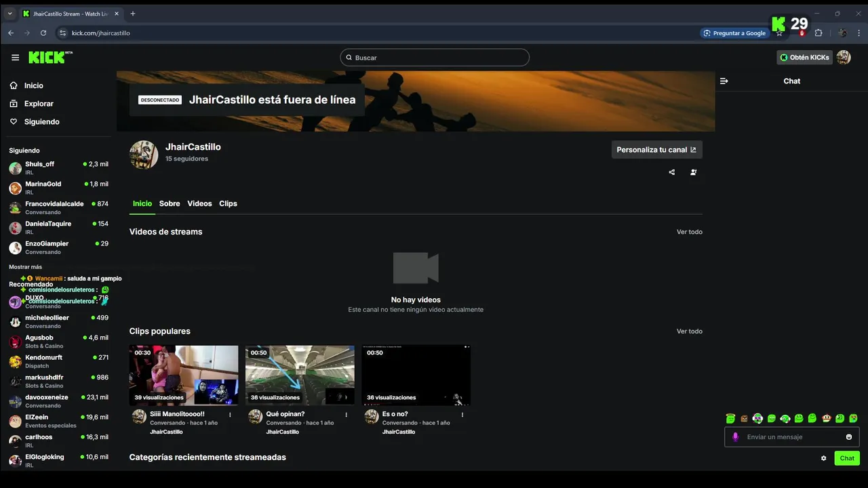Screen dimensions: 868x488
Task: Click Obtén KICKs button
Action: [x=804, y=58]
